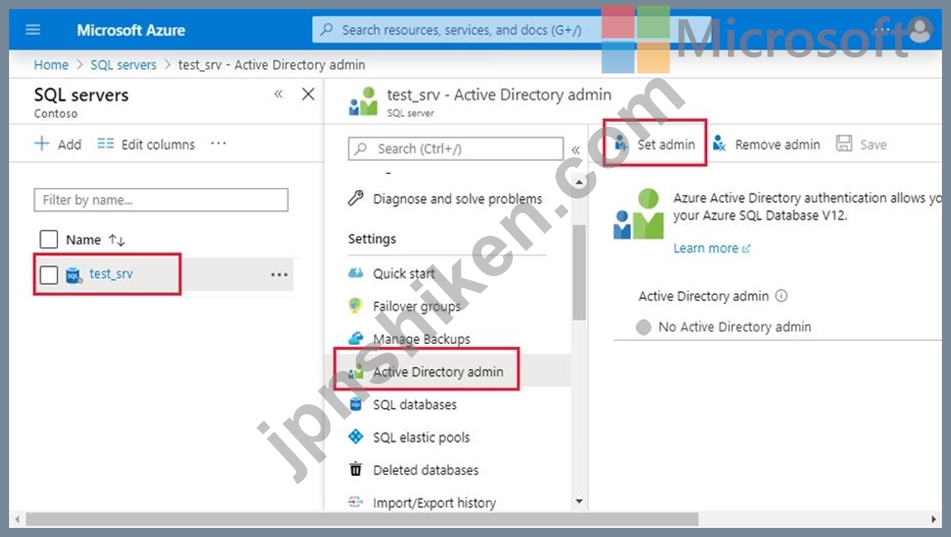This screenshot has height=537, width=951.
Task: Open Import/Export history
Action: [x=434, y=502]
